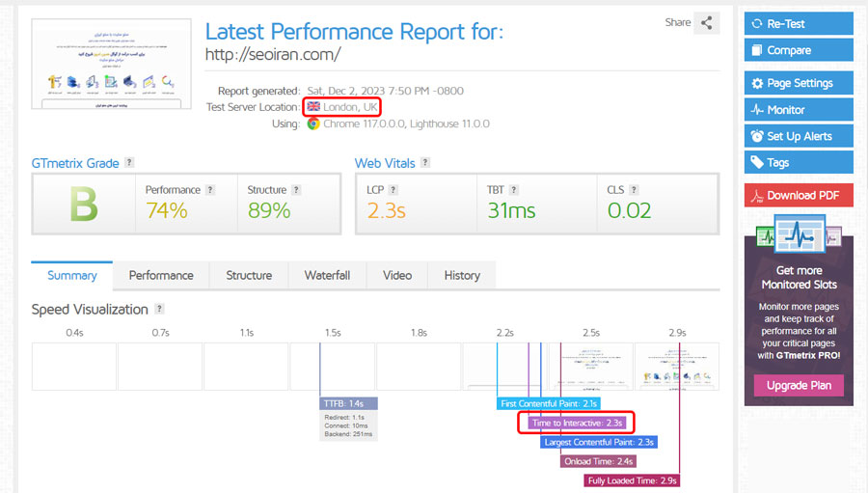Click the Chrome 117.0.0.0, Lighthouse 11.0.0 text
This screenshot has width=868, height=493.
(406, 123)
